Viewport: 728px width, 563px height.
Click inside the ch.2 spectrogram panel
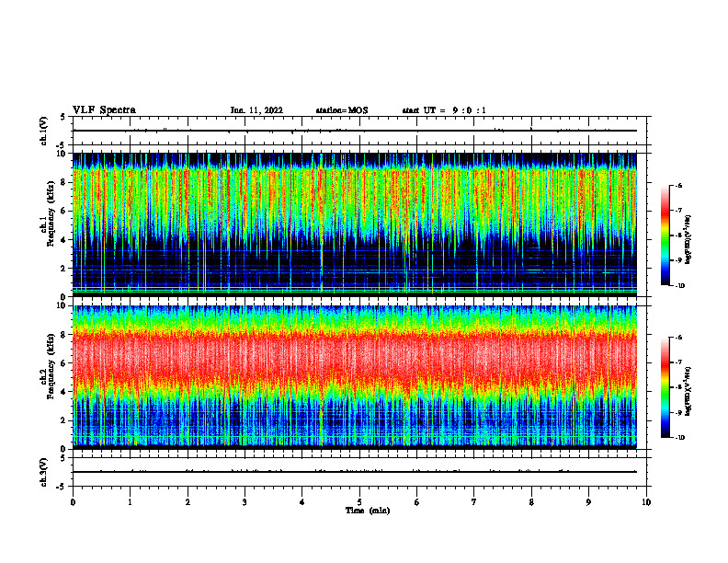coord(355,377)
